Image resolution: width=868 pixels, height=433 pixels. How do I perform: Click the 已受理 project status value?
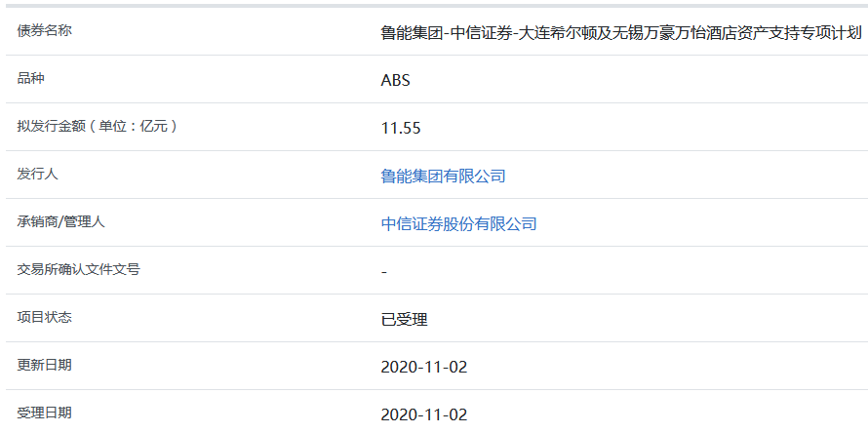404,320
